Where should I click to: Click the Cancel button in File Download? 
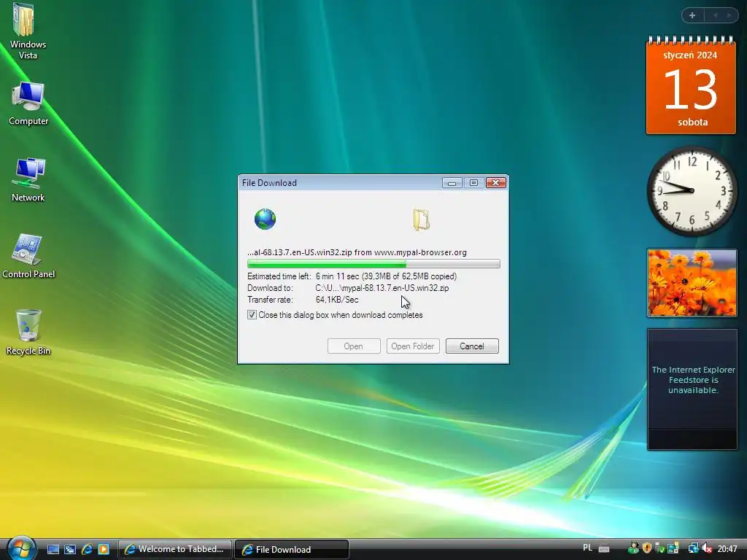click(472, 346)
